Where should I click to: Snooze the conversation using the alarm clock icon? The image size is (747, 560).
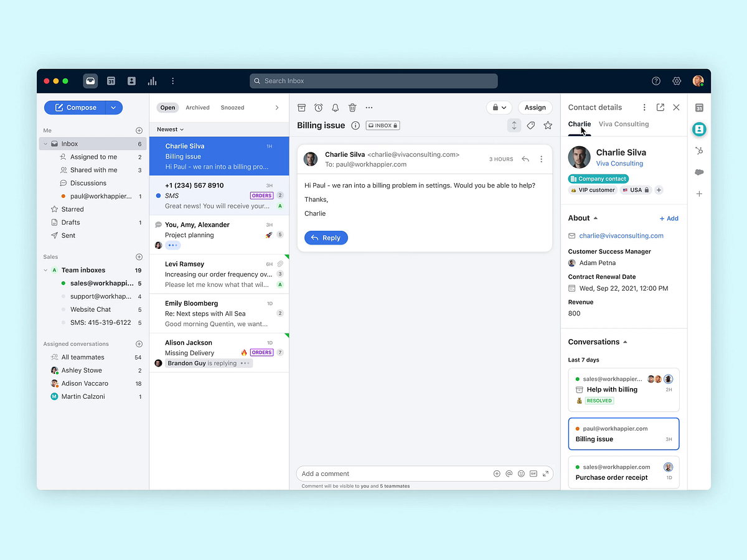click(318, 107)
